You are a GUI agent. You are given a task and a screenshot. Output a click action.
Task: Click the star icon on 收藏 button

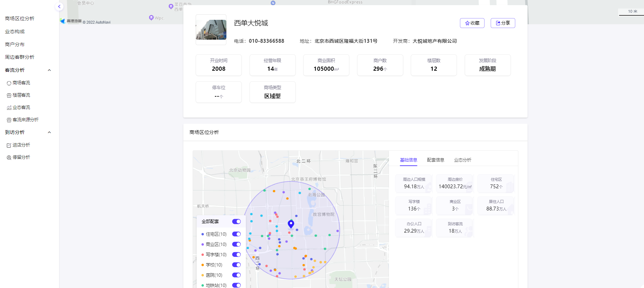point(467,23)
